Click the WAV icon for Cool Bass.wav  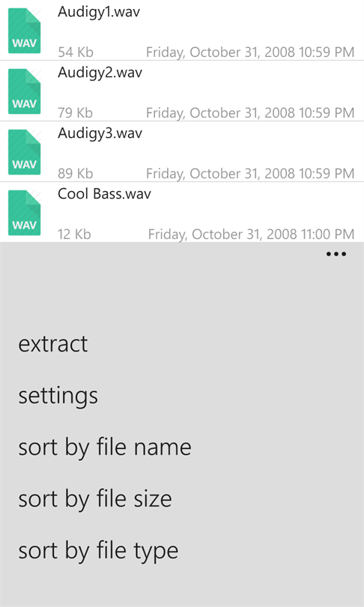pos(25,213)
